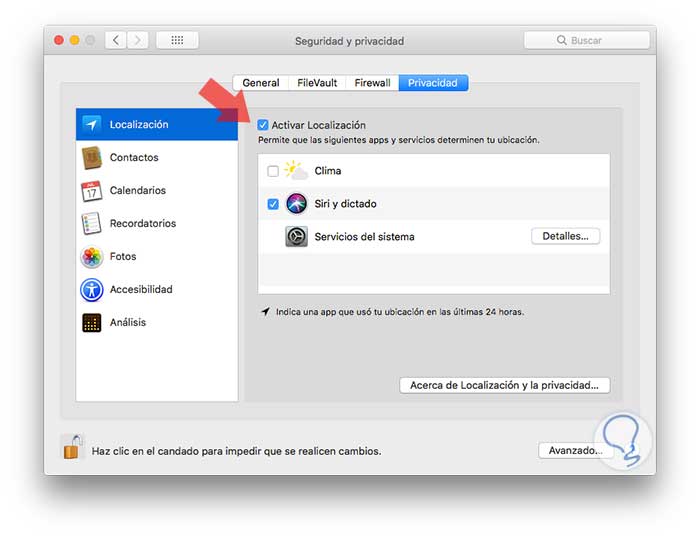Select the Privacidad tab
The image size is (700, 538).
pos(433,83)
